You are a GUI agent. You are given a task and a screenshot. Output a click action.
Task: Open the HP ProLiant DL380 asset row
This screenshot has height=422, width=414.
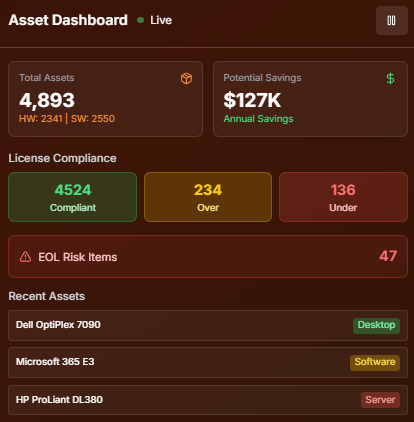[x=208, y=400]
